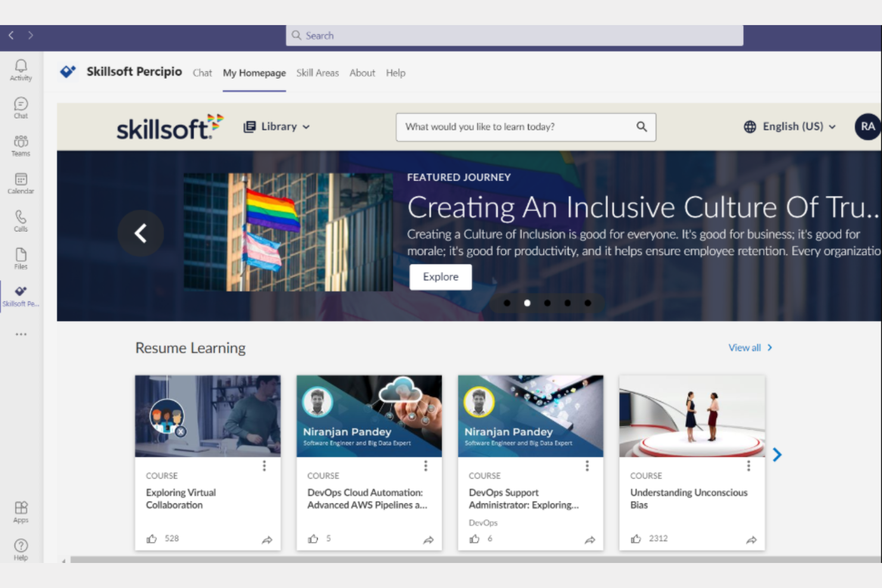Switch to the My Homepage tab

[254, 73]
